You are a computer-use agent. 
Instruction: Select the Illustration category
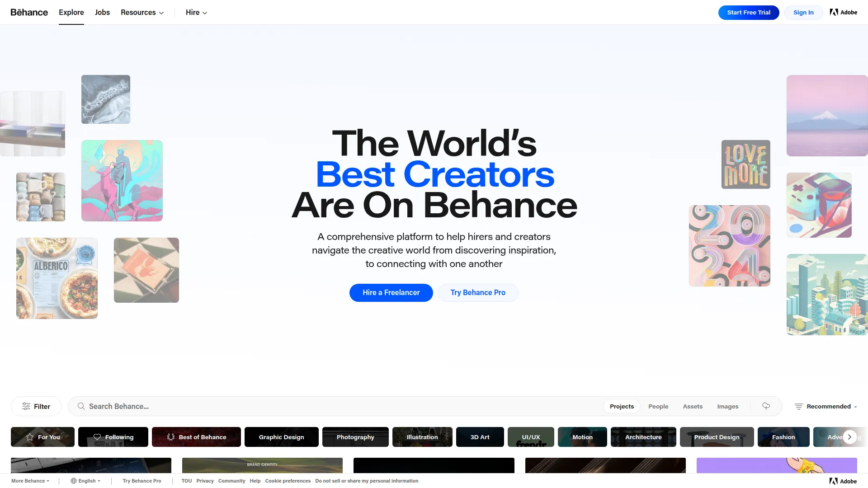coord(422,437)
